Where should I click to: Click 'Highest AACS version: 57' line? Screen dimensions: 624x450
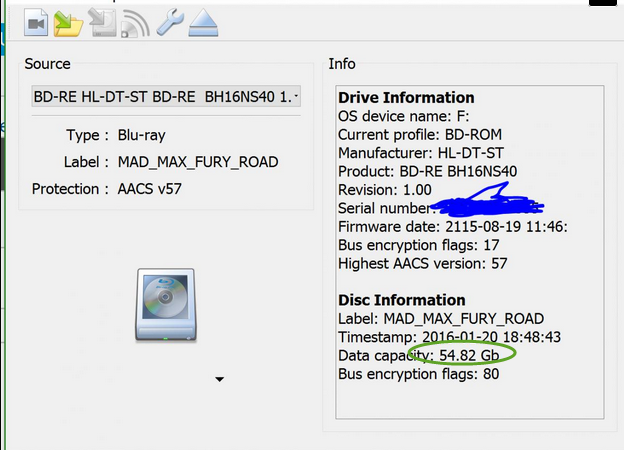click(422, 263)
